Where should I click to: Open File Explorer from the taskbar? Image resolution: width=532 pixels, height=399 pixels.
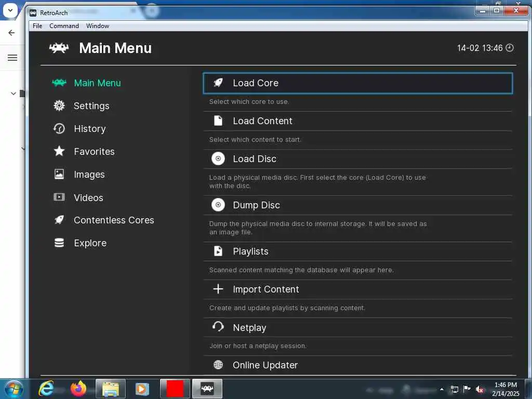point(111,389)
